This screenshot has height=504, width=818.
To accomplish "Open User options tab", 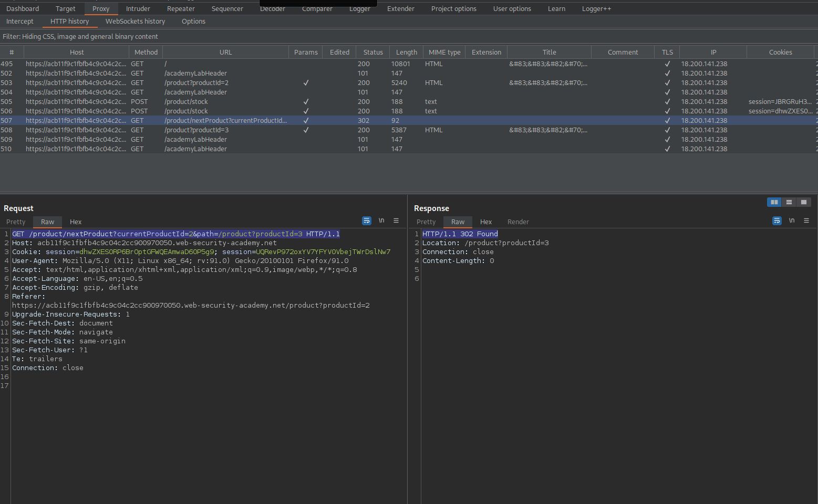I will tap(512, 9).
